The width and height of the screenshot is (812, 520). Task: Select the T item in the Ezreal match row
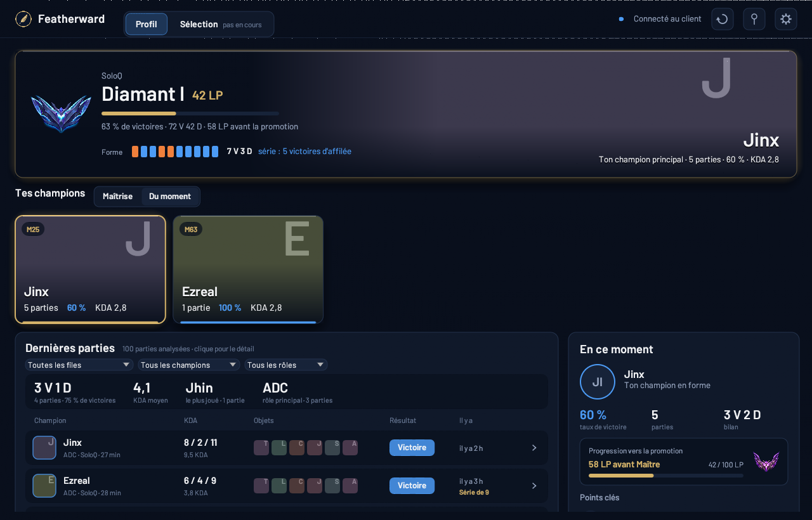(261, 486)
